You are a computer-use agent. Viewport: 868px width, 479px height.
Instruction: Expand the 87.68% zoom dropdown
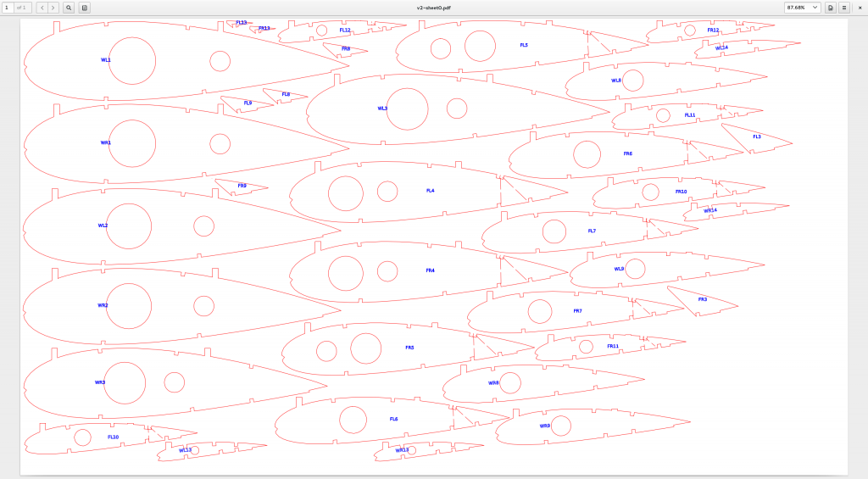coord(802,8)
